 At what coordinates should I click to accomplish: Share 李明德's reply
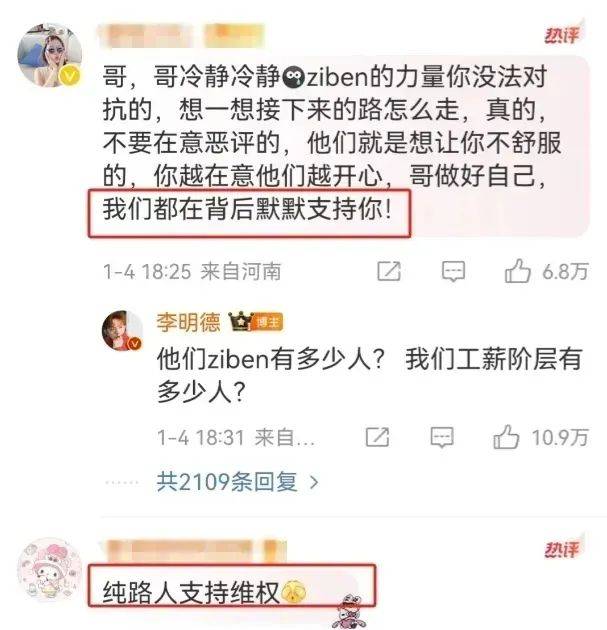[x=377, y=437]
